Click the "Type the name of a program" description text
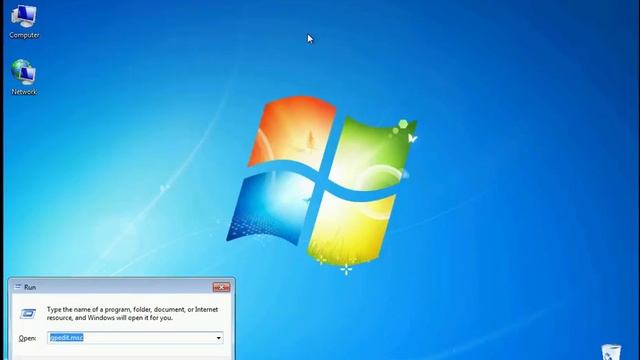Image resolution: width=640 pixels, height=360 pixels. 132,313
